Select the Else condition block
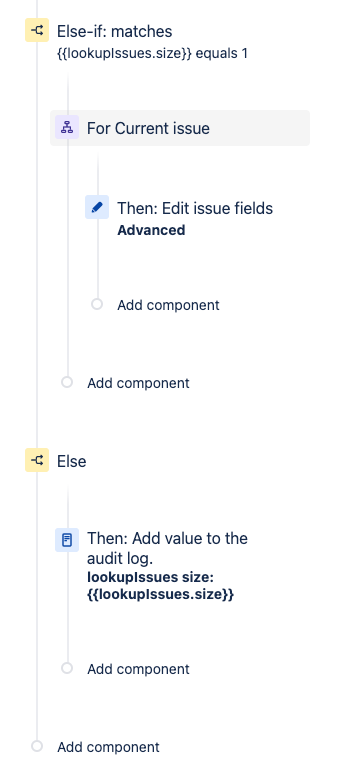363x761 pixels. click(71, 461)
